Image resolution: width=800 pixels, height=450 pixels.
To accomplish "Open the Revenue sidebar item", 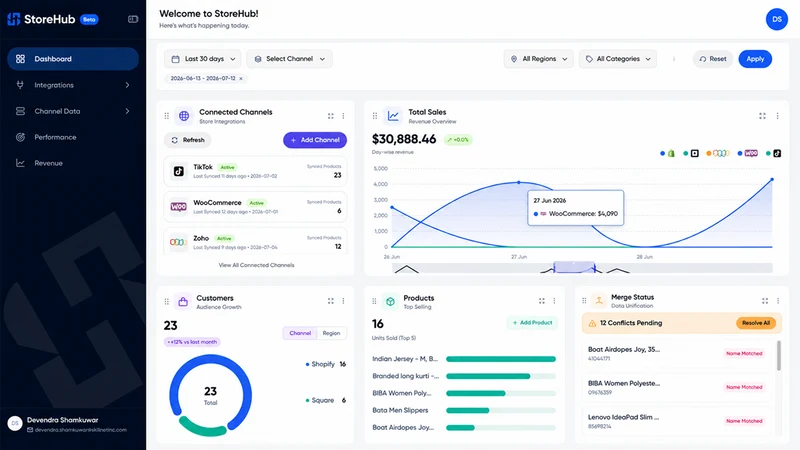I will pyautogui.click(x=72, y=163).
